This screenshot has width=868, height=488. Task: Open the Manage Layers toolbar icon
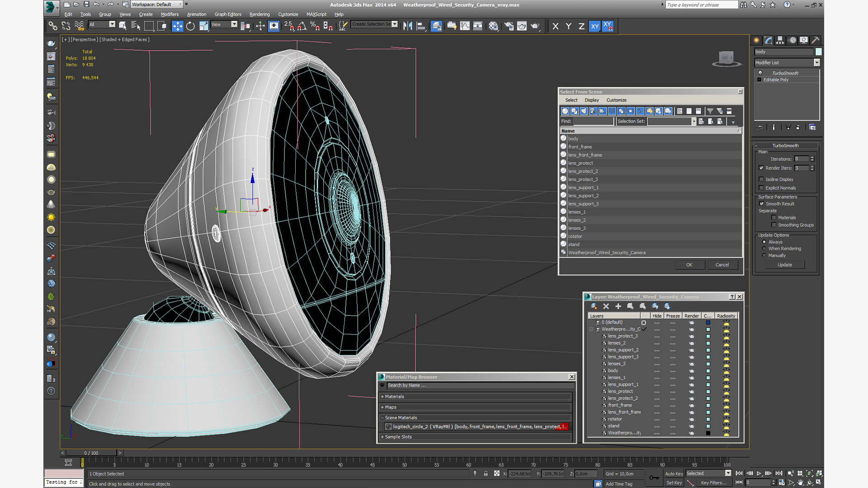[x=436, y=26]
